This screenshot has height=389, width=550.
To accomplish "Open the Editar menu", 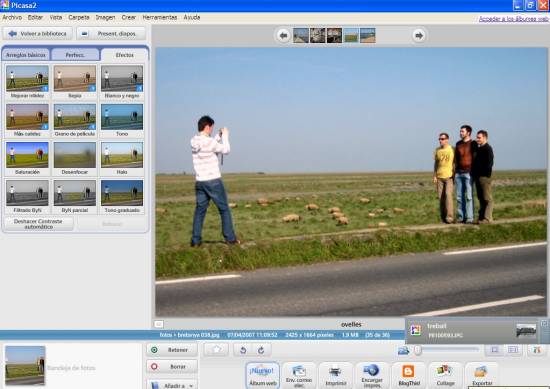I will point(35,17).
